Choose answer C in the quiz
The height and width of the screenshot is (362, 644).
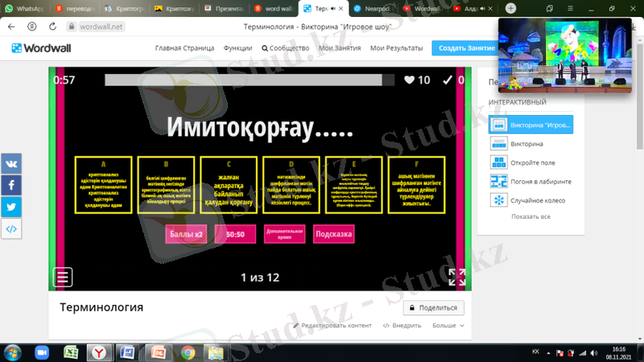[228, 185]
